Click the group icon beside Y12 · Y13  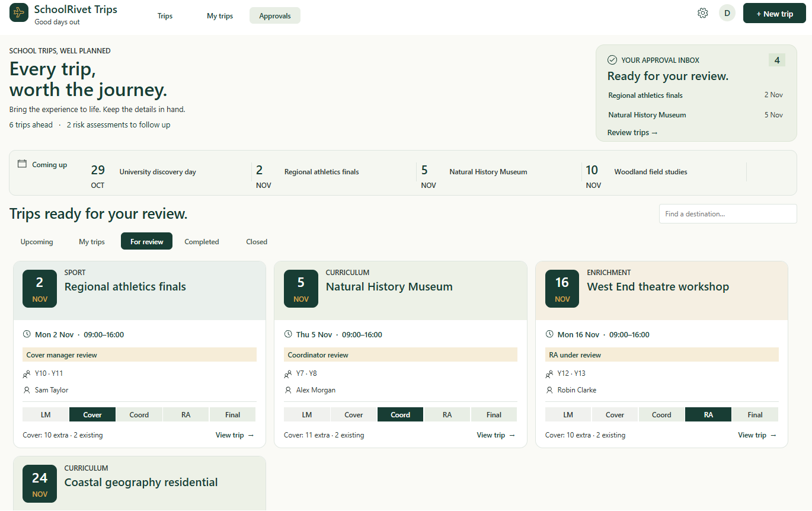pyautogui.click(x=549, y=374)
